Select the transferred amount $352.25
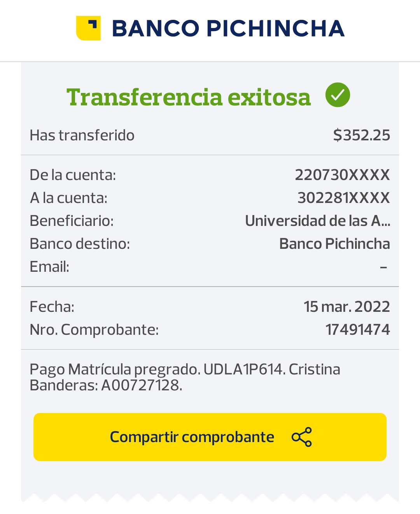 pyautogui.click(x=361, y=135)
